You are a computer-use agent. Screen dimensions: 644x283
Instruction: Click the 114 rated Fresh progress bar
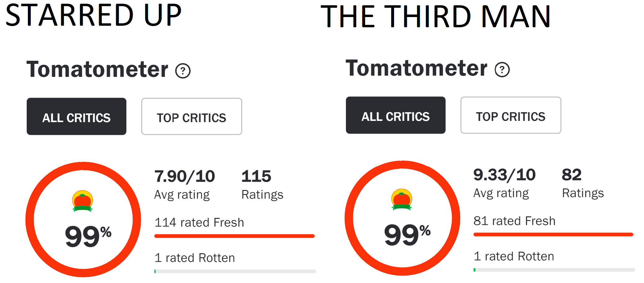coord(235,236)
